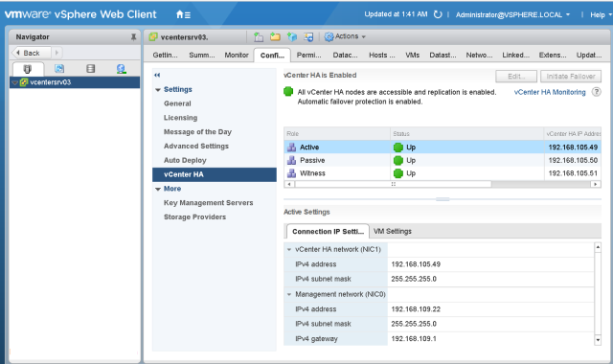The height and width of the screenshot is (364, 613).
Task: Collapse the settings side panel arrows
Action: (157, 75)
